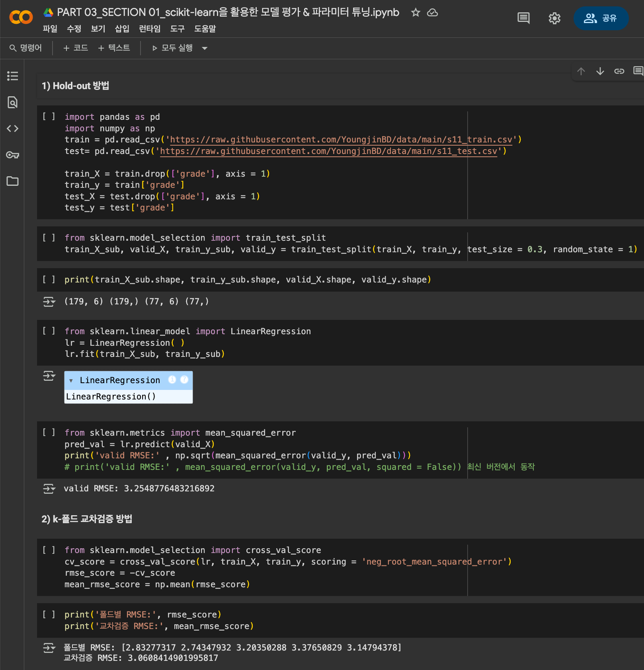The height and width of the screenshot is (670, 644).
Task: Click the info icon on LinearRegression widget
Action: coord(172,380)
